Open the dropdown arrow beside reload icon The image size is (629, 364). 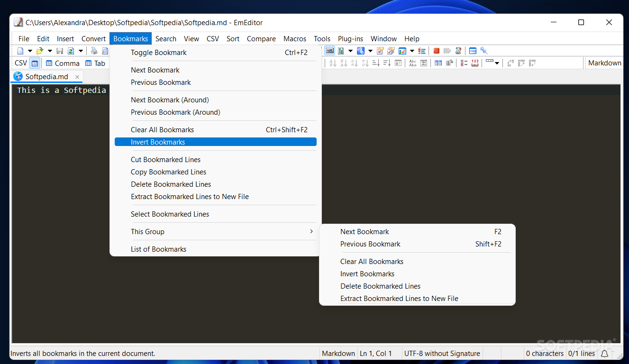tap(81, 51)
